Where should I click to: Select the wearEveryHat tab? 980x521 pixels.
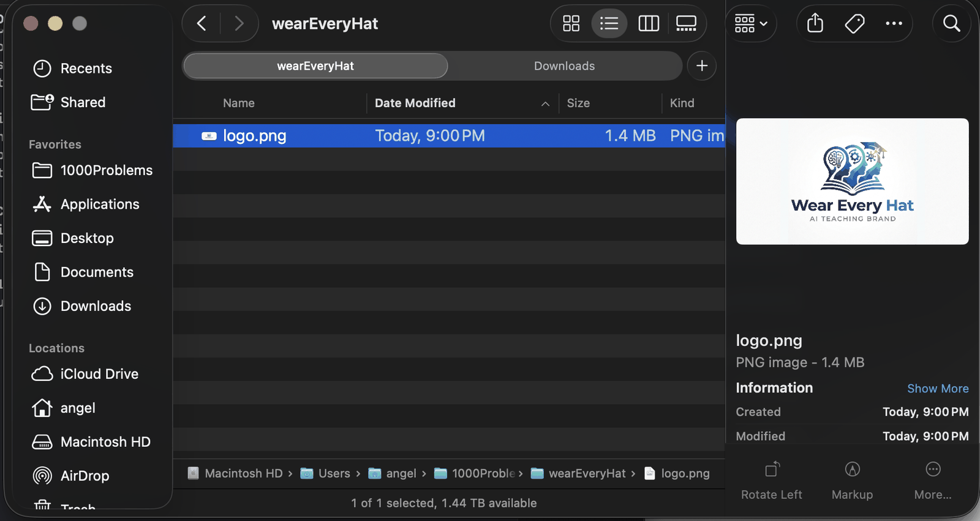[x=315, y=66]
